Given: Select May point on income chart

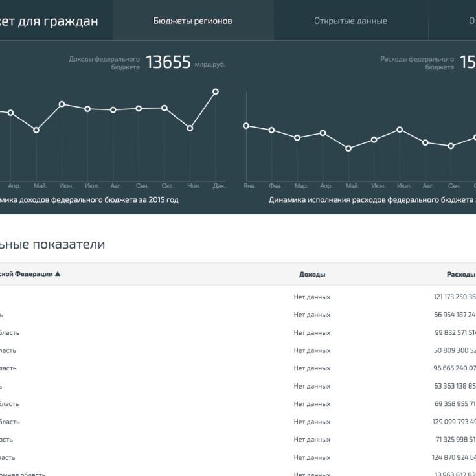Looking at the screenshot, I should [x=36, y=130].
